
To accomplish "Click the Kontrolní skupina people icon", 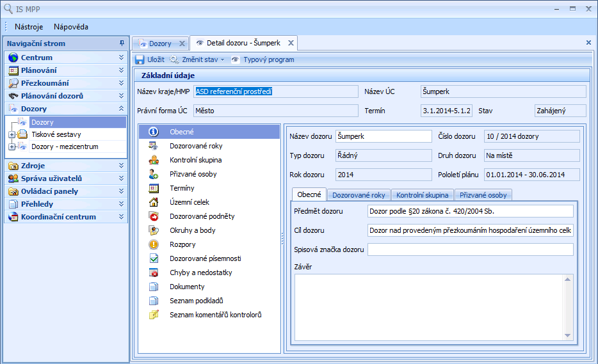I will [153, 160].
